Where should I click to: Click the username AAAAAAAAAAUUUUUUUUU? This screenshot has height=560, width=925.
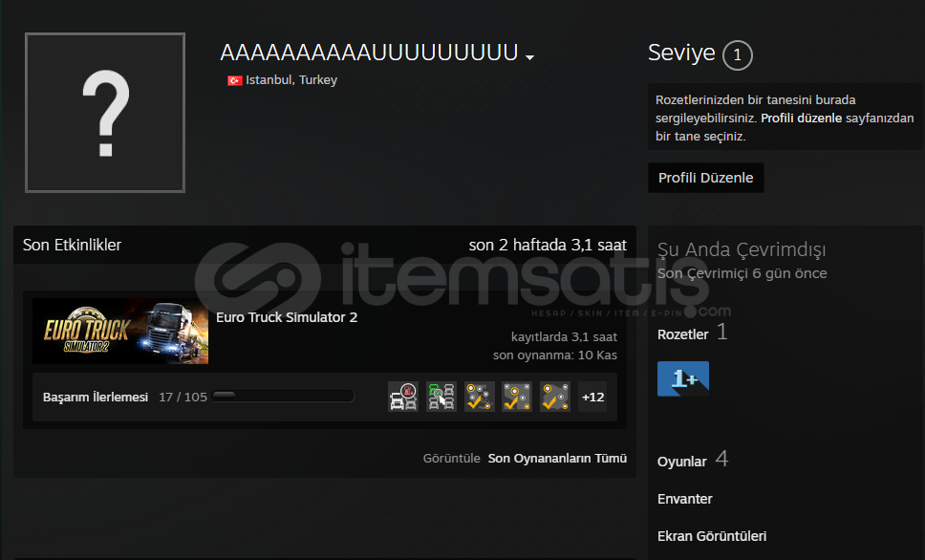(369, 53)
